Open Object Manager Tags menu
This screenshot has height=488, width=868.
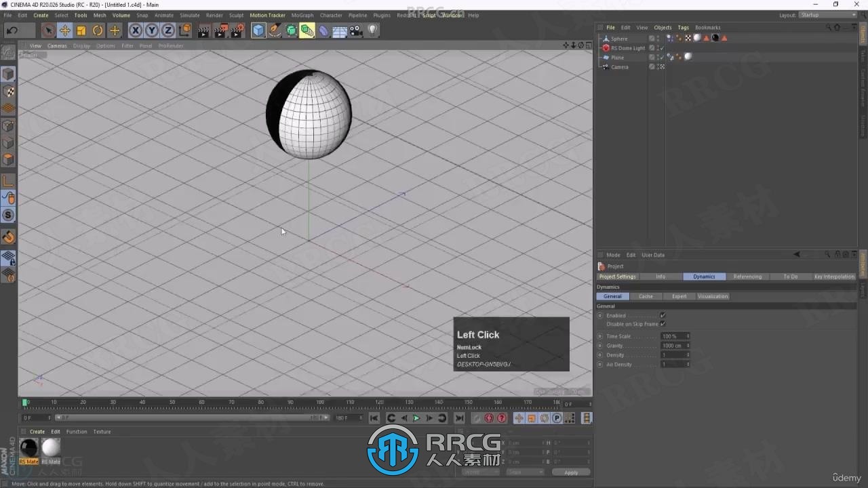click(x=683, y=28)
